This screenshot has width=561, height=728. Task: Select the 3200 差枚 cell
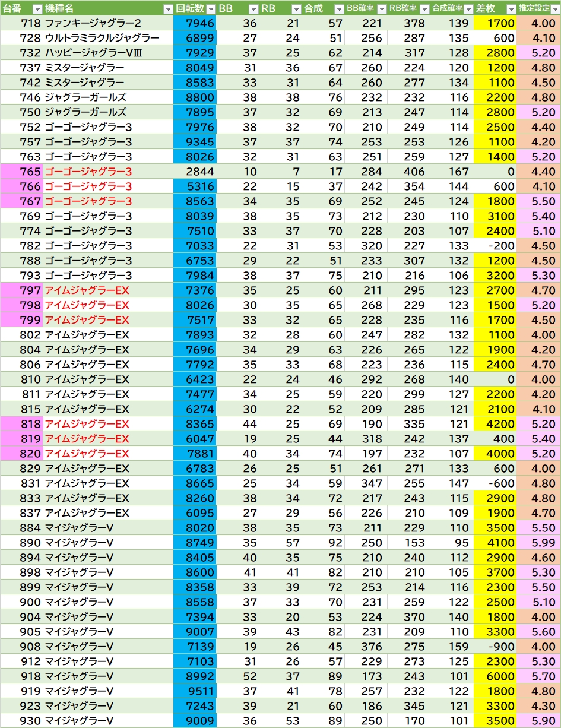pos(495,276)
